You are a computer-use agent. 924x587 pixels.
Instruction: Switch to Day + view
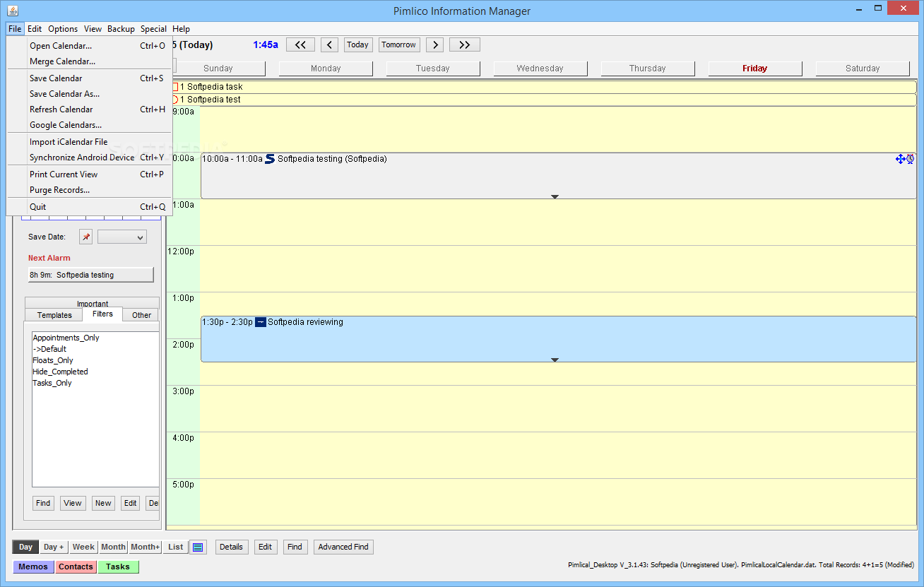[54, 547]
